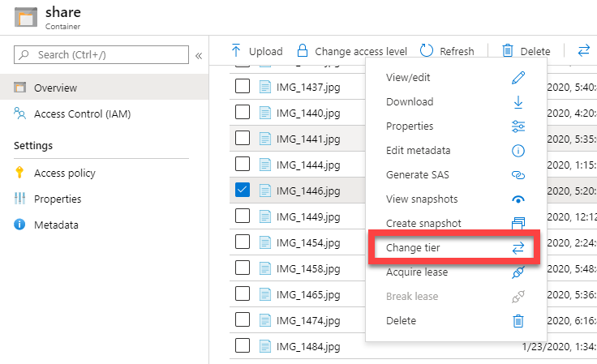597x364 pixels.
Task: Click the Upload arrow icon
Action: (x=236, y=50)
